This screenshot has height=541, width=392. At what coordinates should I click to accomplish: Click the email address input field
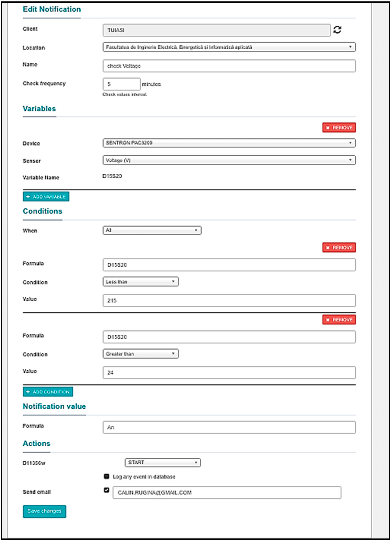tap(227, 493)
